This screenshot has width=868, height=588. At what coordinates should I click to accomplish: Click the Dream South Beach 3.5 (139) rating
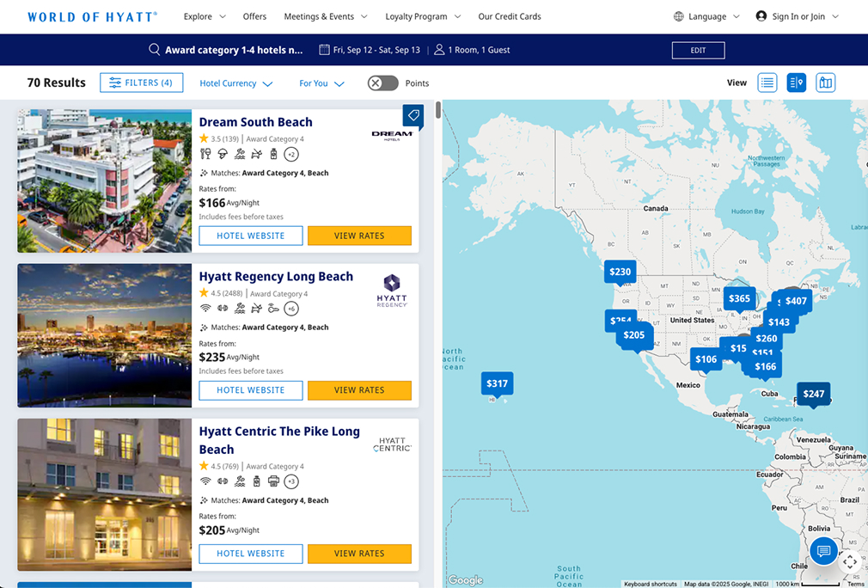[x=218, y=139]
